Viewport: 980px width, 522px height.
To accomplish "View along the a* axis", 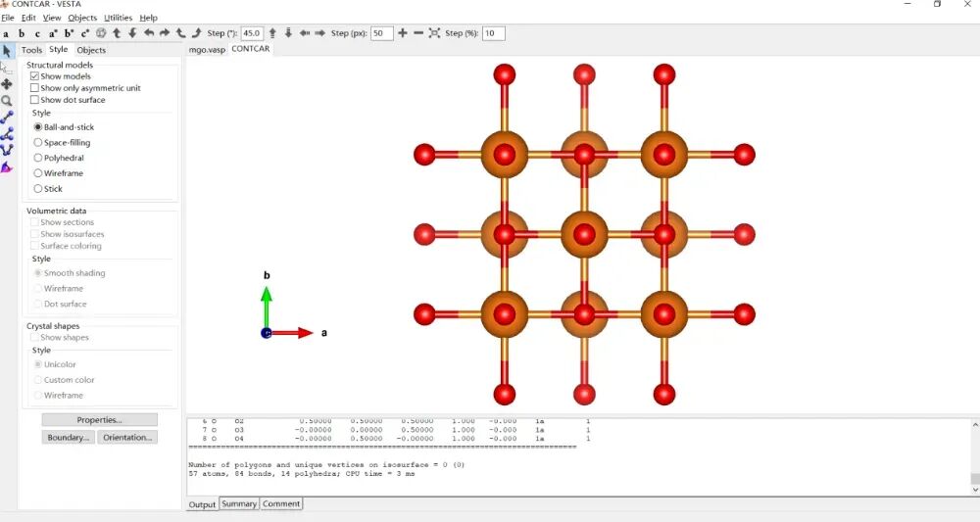I will [x=53, y=33].
